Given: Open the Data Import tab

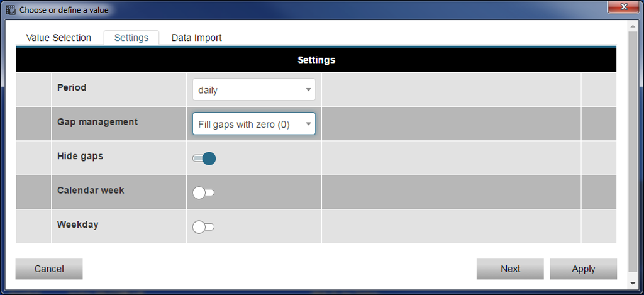Looking at the screenshot, I should point(196,38).
